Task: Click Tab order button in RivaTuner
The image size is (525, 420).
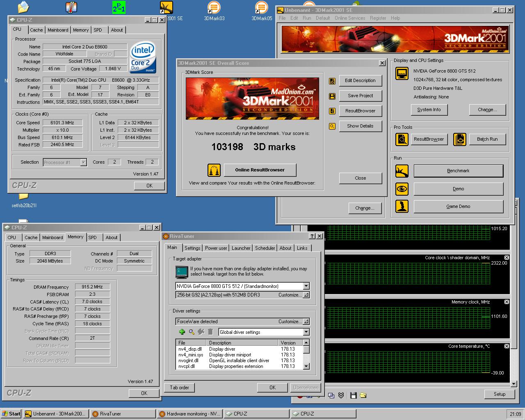Action: point(180,388)
